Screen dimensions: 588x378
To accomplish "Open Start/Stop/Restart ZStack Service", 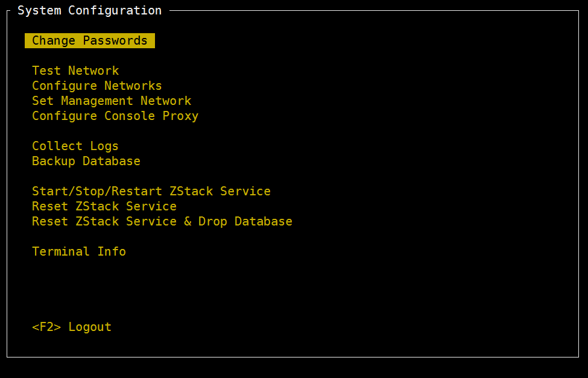I will 151,191.
